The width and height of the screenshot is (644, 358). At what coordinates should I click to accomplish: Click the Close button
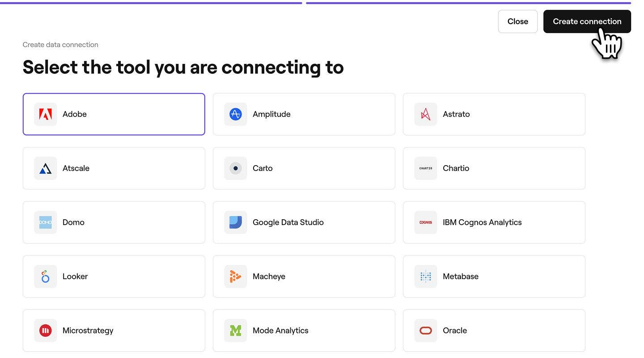[517, 21]
